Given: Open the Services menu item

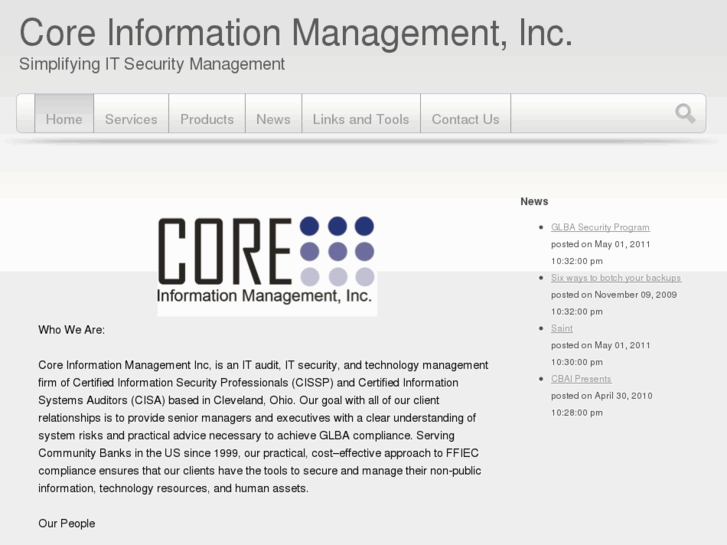Looking at the screenshot, I should [131, 114].
